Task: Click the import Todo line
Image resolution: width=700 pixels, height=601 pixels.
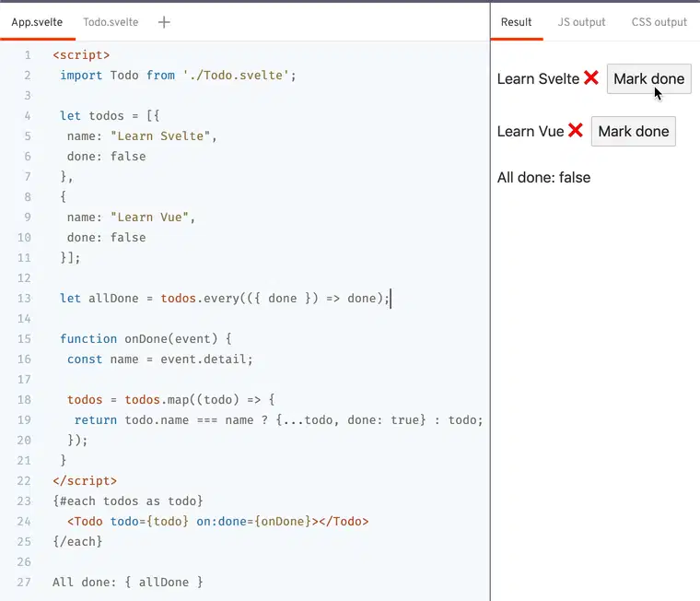Action: coord(178,75)
